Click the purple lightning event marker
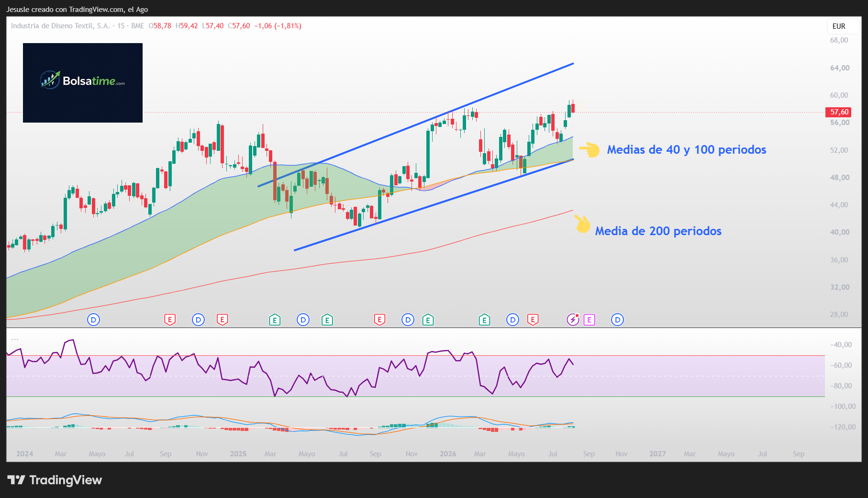The height and width of the screenshot is (498, 868). tap(573, 320)
